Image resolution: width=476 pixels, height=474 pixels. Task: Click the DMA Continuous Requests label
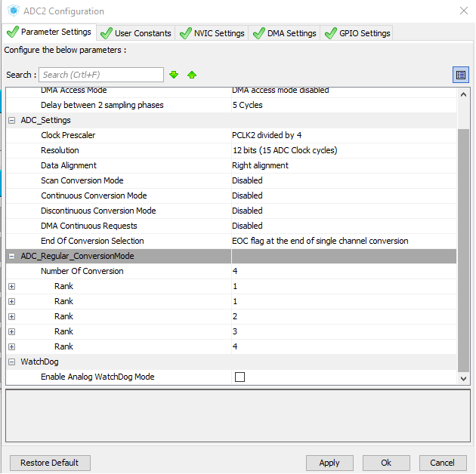(89, 226)
